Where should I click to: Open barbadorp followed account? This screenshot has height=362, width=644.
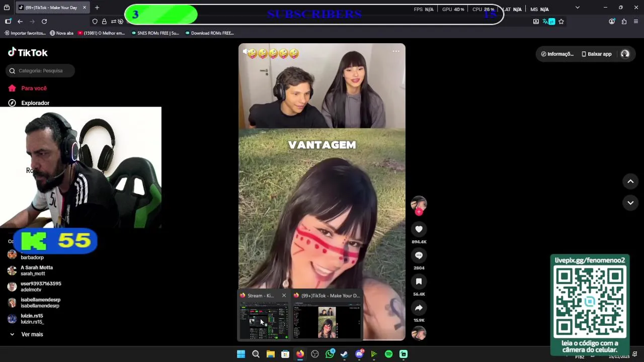[x=32, y=255]
